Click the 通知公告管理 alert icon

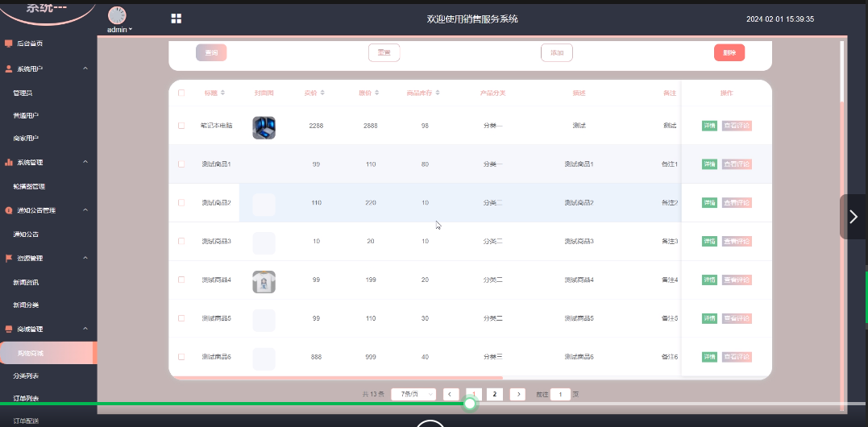click(x=8, y=210)
